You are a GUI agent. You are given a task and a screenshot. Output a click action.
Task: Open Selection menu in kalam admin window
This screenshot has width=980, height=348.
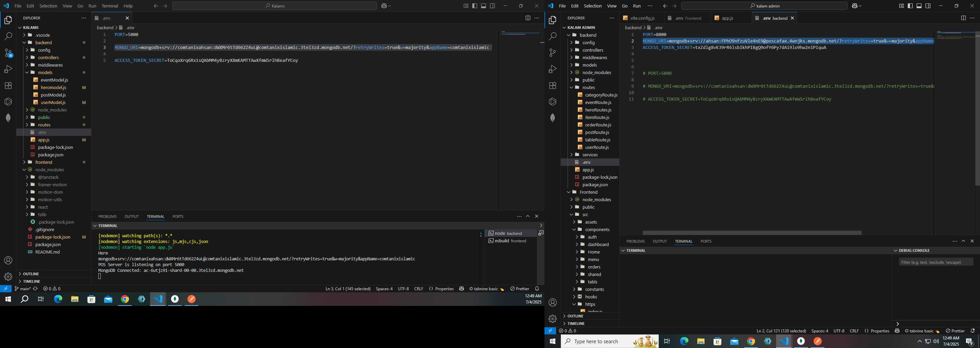[593, 6]
